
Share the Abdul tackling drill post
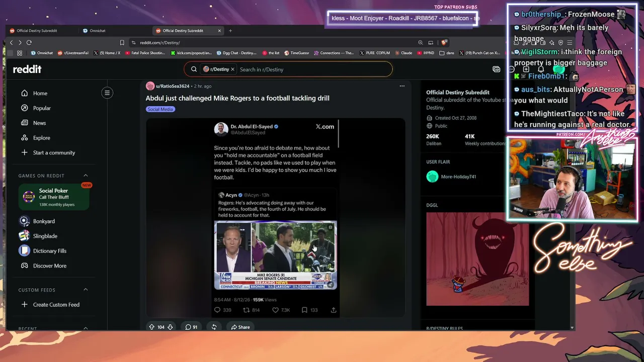pyautogui.click(x=240, y=327)
